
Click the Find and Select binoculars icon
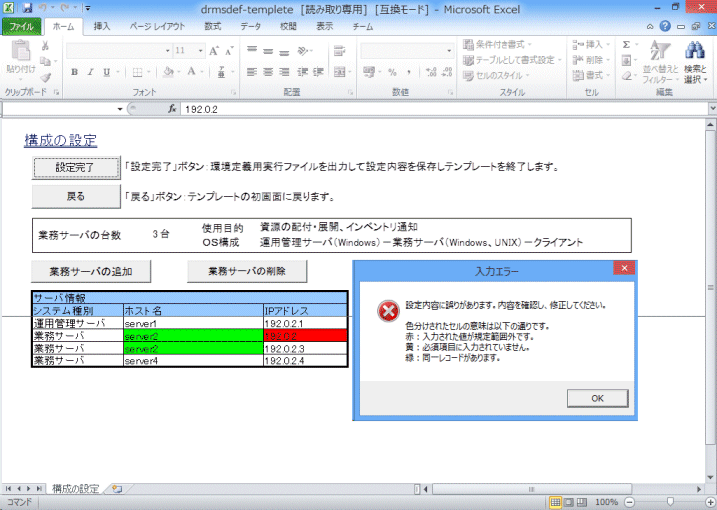pyautogui.click(x=695, y=51)
